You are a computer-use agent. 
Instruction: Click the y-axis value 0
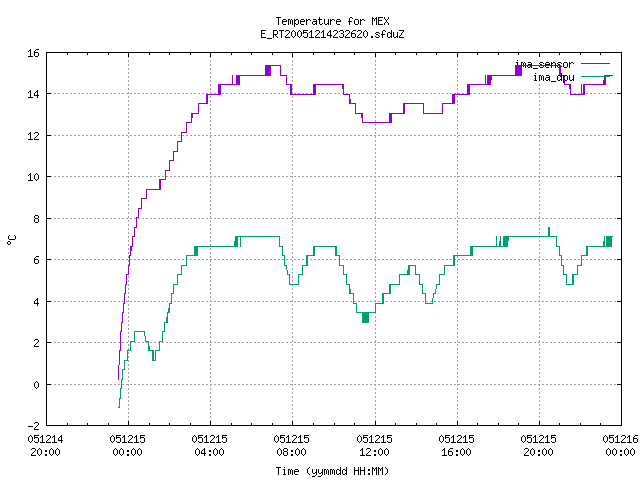click(x=36, y=385)
